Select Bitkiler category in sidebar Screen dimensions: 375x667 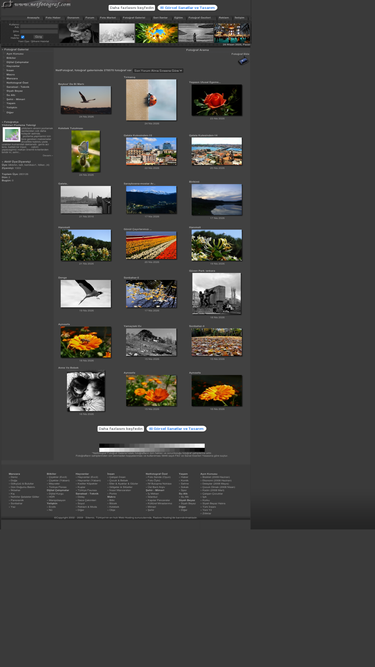(x=11, y=58)
